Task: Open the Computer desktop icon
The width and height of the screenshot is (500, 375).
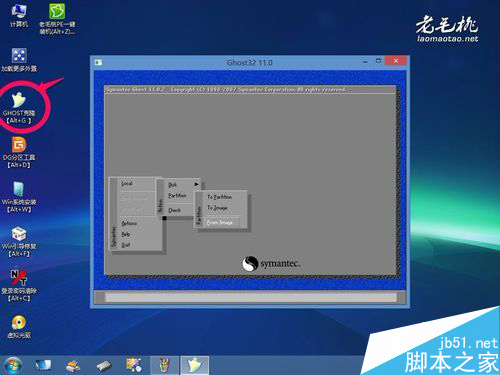Action: point(19,16)
